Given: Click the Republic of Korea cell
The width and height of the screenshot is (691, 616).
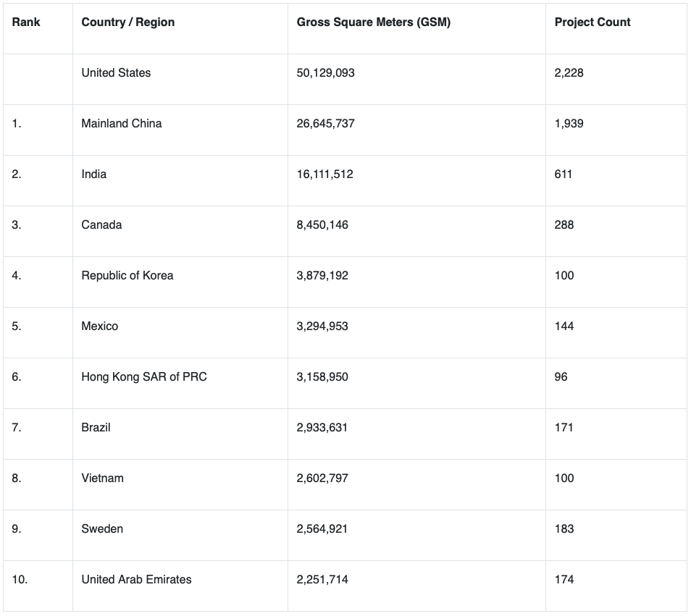Looking at the screenshot, I should point(127,275).
